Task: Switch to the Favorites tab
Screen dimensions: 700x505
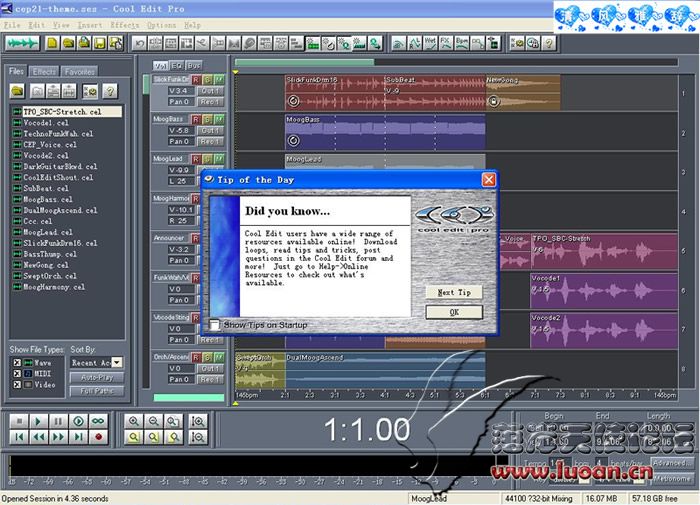Action: pyautogui.click(x=79, y=71)
